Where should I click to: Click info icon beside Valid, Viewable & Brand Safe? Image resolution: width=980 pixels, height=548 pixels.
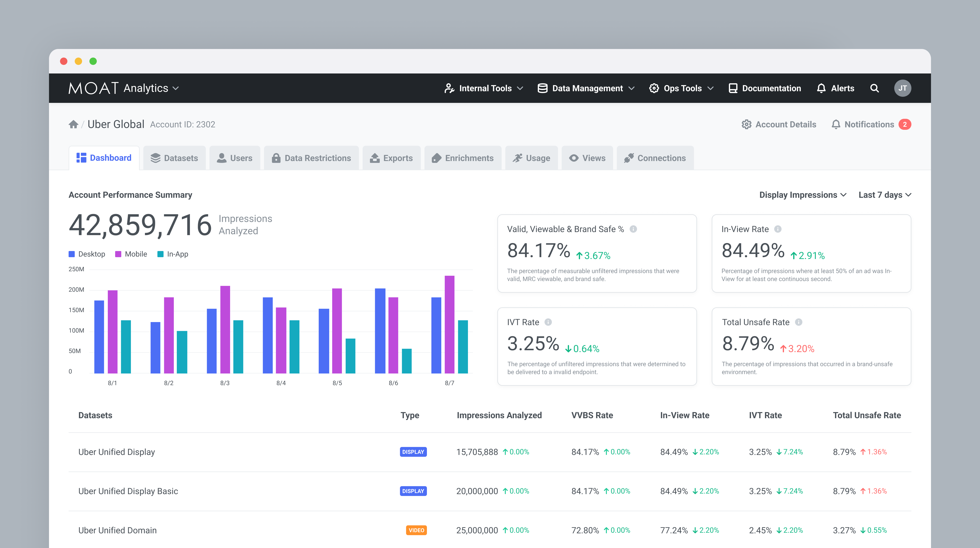(x=633, y=229)
